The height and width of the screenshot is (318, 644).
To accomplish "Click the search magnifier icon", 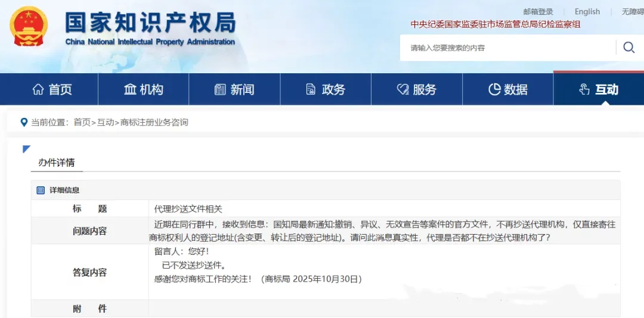I will pos(629,48).
